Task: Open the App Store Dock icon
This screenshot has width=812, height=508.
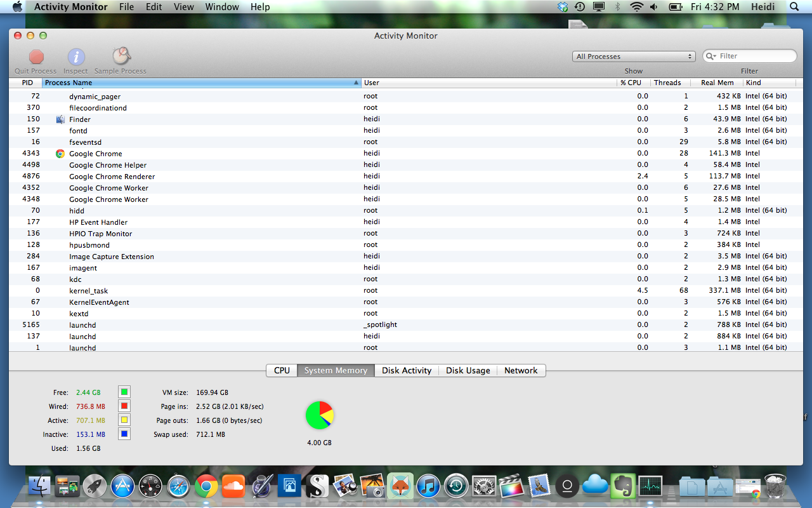Action: (x=122, y=486)
